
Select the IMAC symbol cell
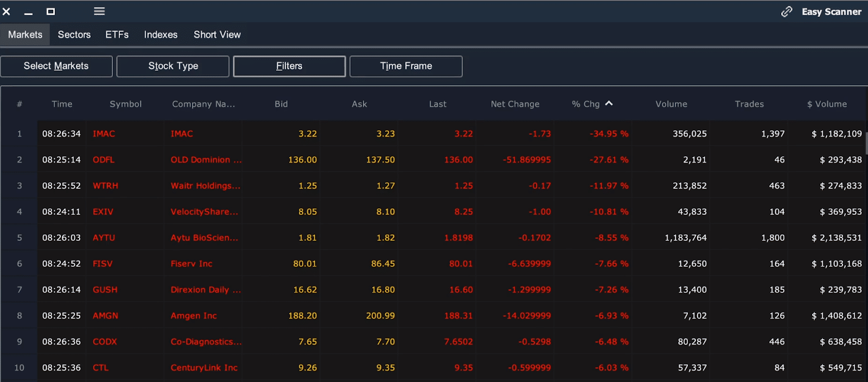(104, 134)
